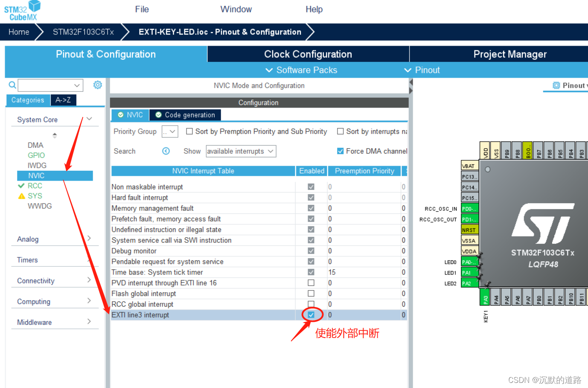Open the Window menu
The width and height of the screenshot is (588, 388).
coord(236,9)
